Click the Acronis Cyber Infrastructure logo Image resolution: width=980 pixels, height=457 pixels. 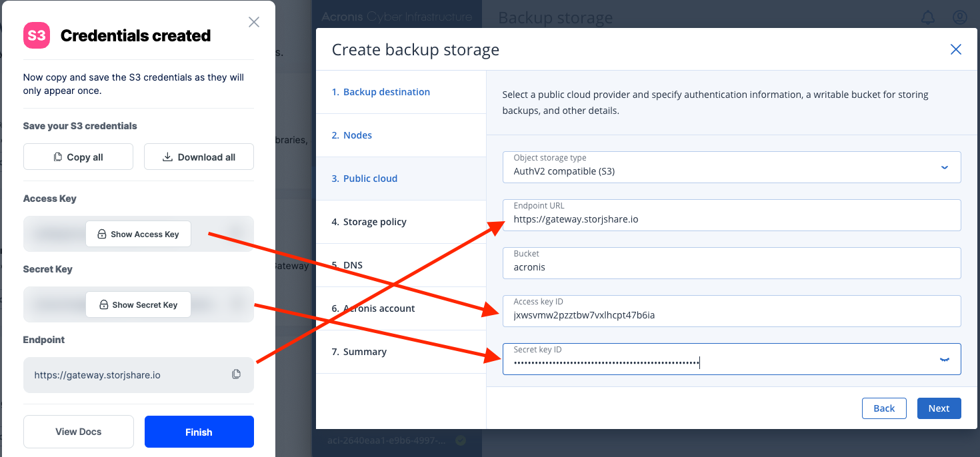396,17
